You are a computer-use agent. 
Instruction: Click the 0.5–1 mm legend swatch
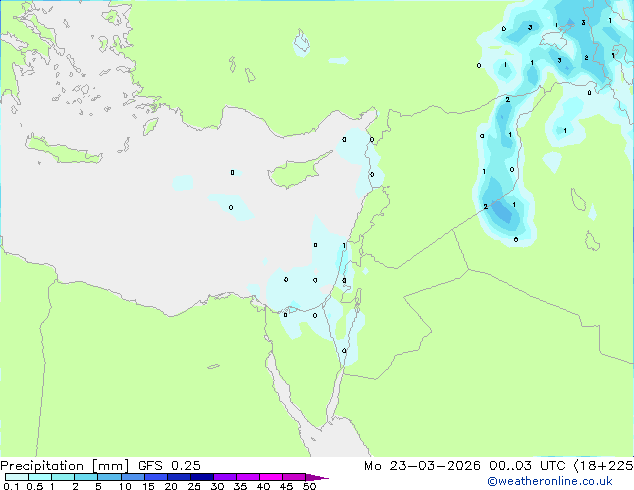tap(40, 477)
